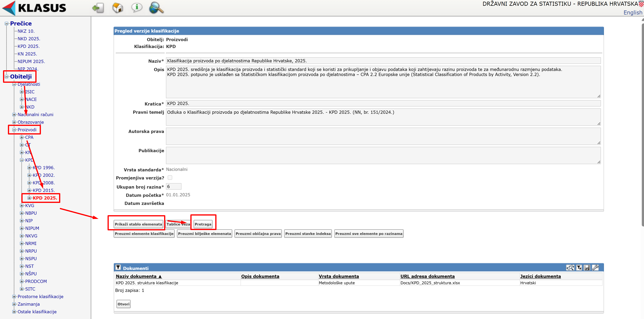Click Preuzmi obična prava button
This screenshot has width=644, height=319.
tap(258, 234)
